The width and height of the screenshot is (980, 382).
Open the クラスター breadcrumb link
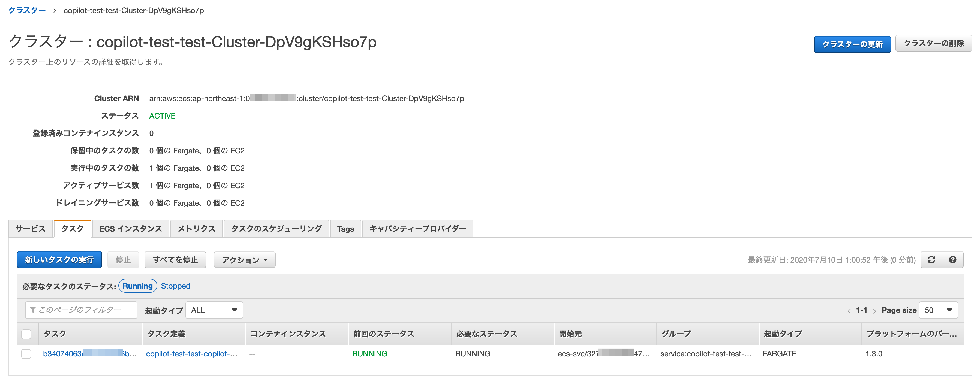tap(27, 10)
